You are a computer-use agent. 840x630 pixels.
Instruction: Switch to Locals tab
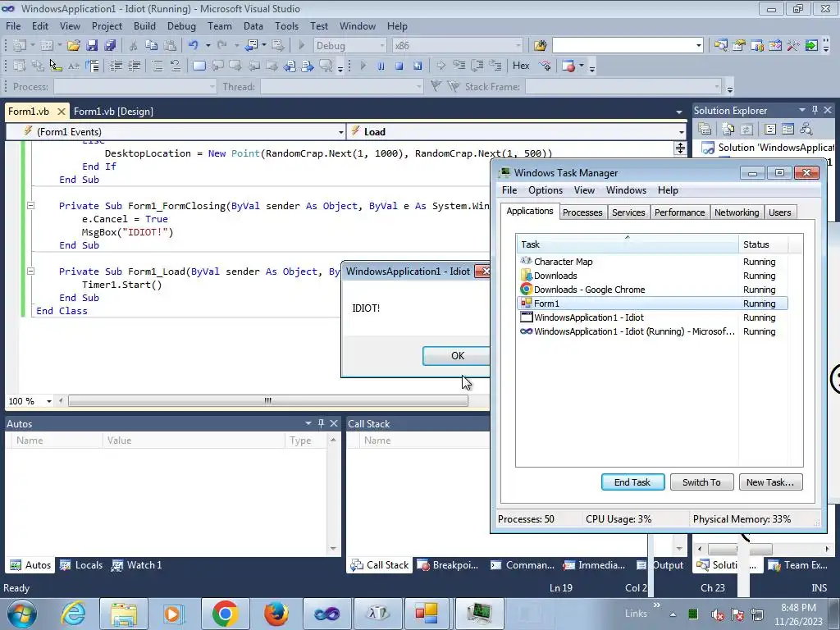pos(81,564)
